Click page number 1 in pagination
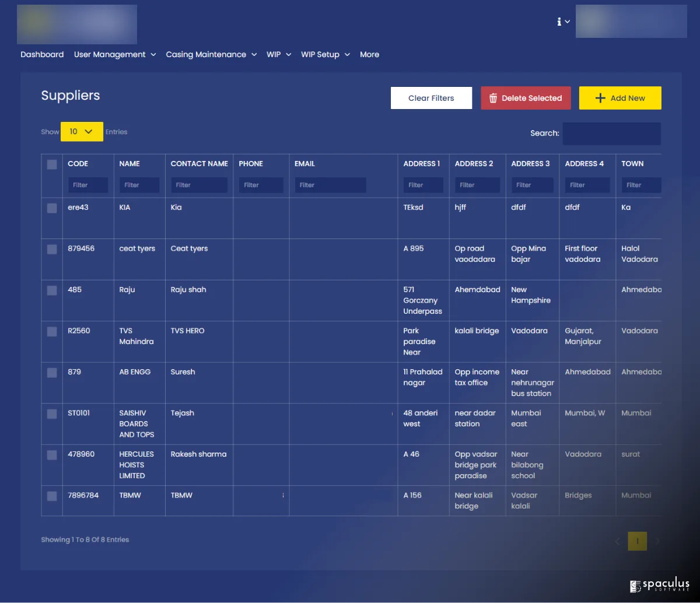700x603 pixels. coord(638,541)
